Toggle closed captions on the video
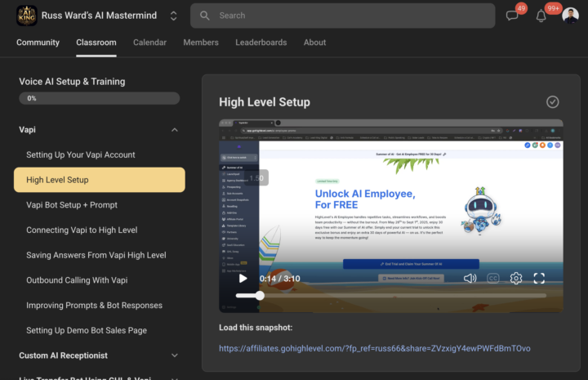Viewport: 588px width, 380px height. [x=492, y=279]
